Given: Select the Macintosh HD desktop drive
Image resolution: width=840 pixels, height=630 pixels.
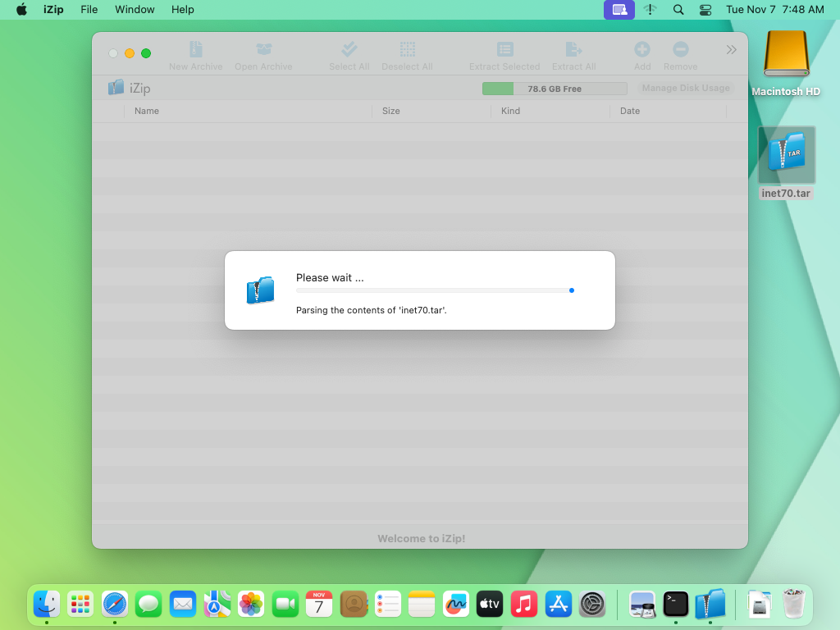Looking at the screenshot, I should [786, 63].
